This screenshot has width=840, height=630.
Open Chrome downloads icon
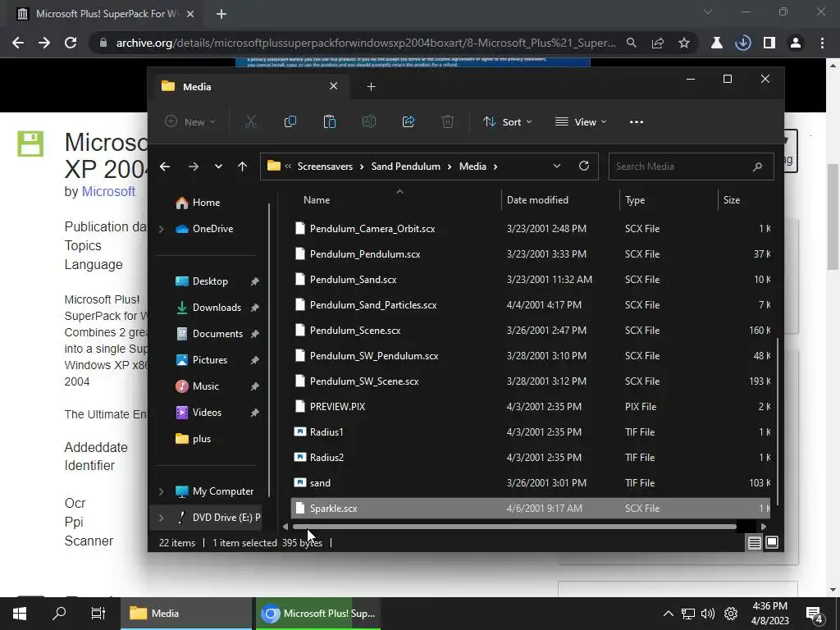(x=742, y=43)
